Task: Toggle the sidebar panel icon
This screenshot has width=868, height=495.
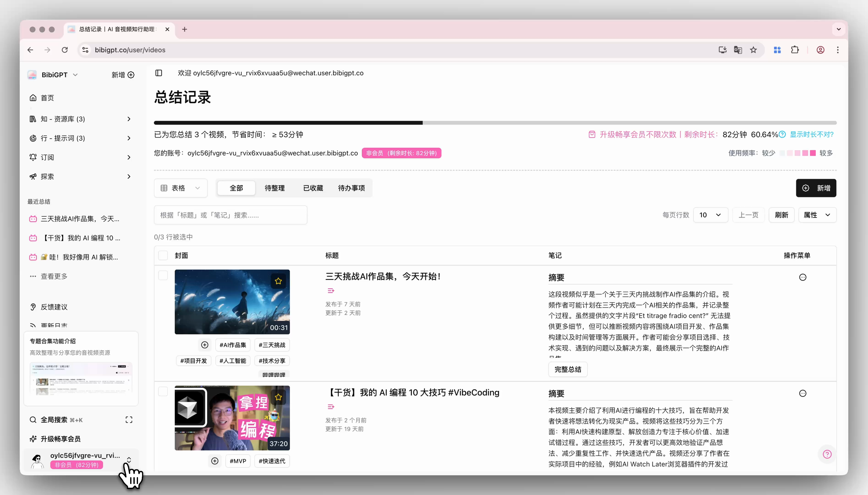Action: point(159,73)
